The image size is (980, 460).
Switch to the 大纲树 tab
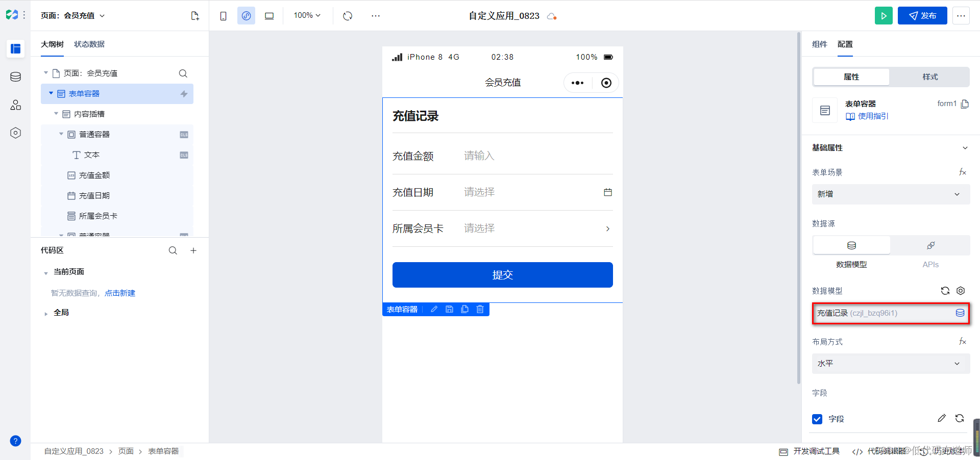pyautogui.click(x=52, y=44)
